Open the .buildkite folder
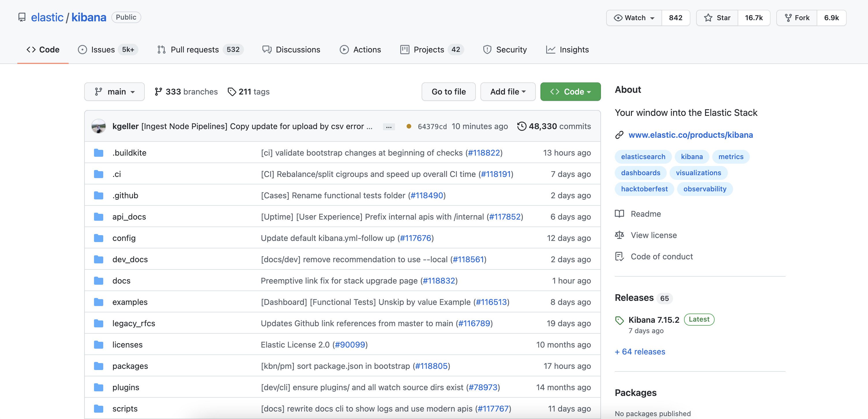This screenshot has height=419, width=868. [129, 152]
